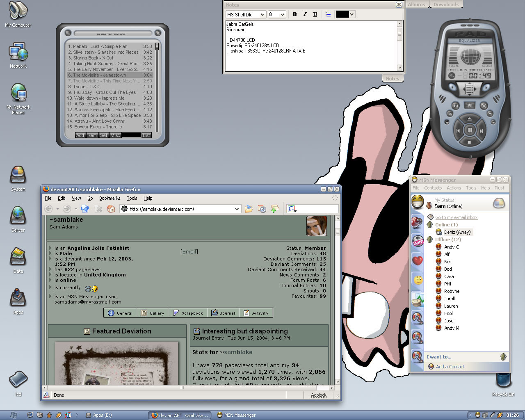Open the Scrapbook tab on deviantART page
Viewport: 525px width, 420px height.
(188, 313)
